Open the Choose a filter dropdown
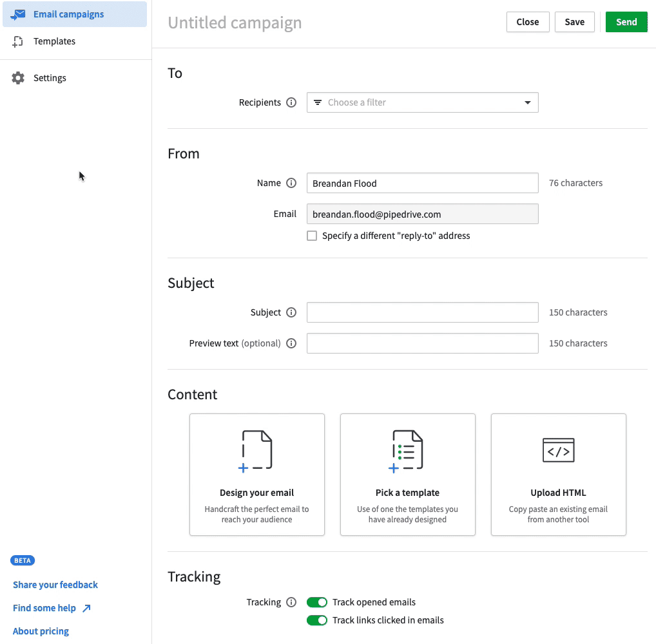 click(x=422, y=102)
